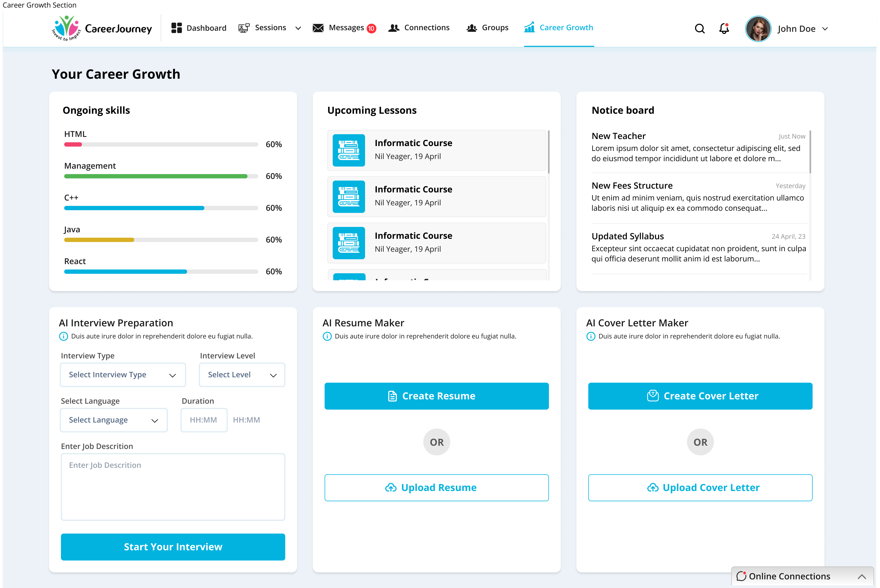Click the info icon under AI Interview Preparation
880x588 pixels.
point(63,336)
